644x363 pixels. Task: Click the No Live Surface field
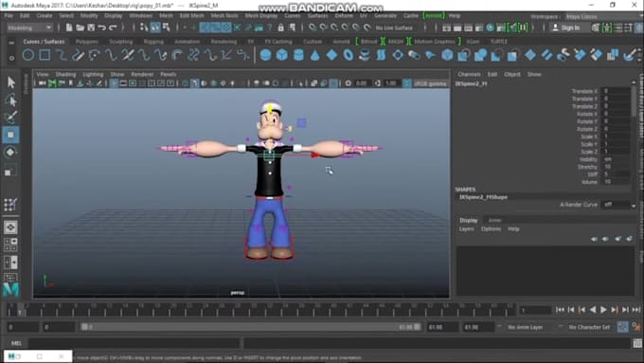coord(394,27)
